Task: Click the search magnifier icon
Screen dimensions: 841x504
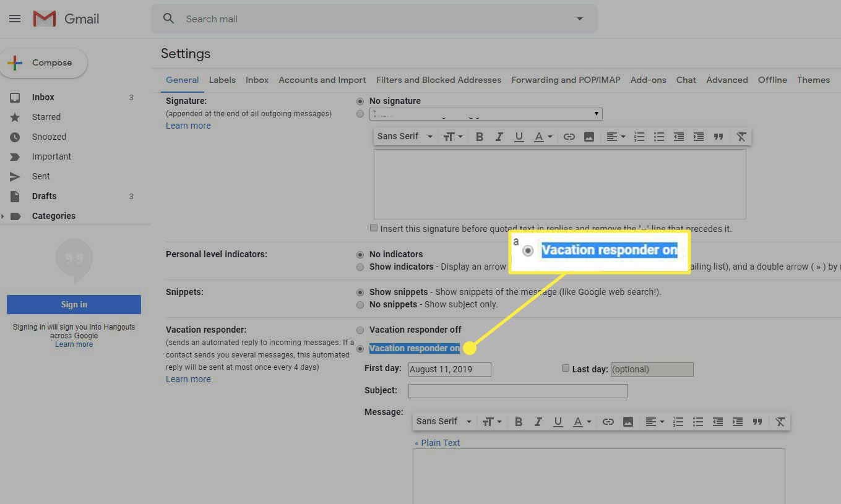Action: pyautogui.click(x=168, y=19)
